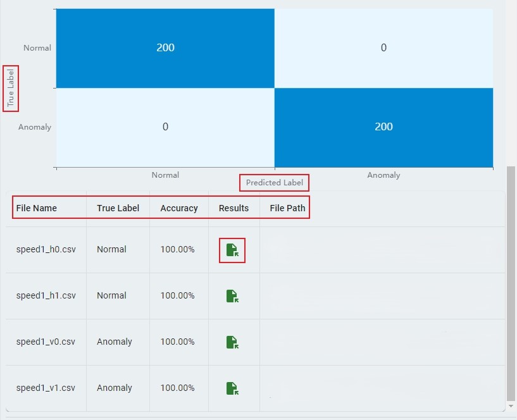
Task: Select the speed1_v0.csv file name
Action: [x=46, y=342]
